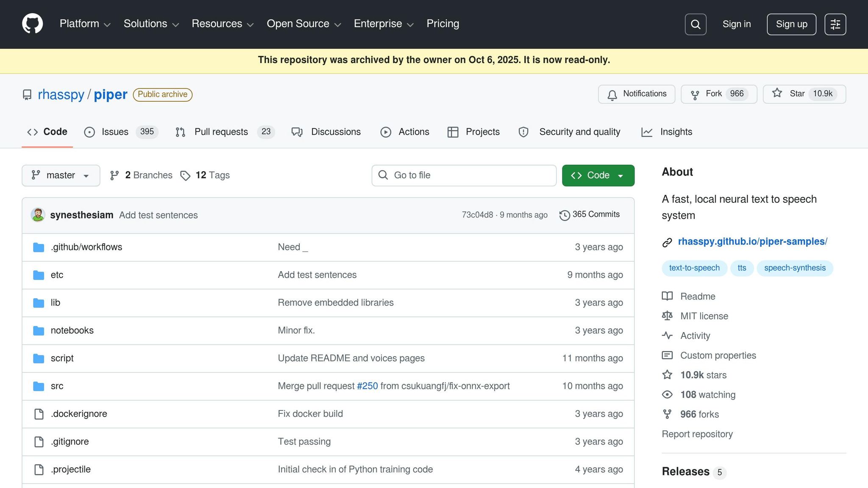The width and height of the screenshot is (868, 488).
Task: Click the Activity pulse icon
Action: (667, 335)
